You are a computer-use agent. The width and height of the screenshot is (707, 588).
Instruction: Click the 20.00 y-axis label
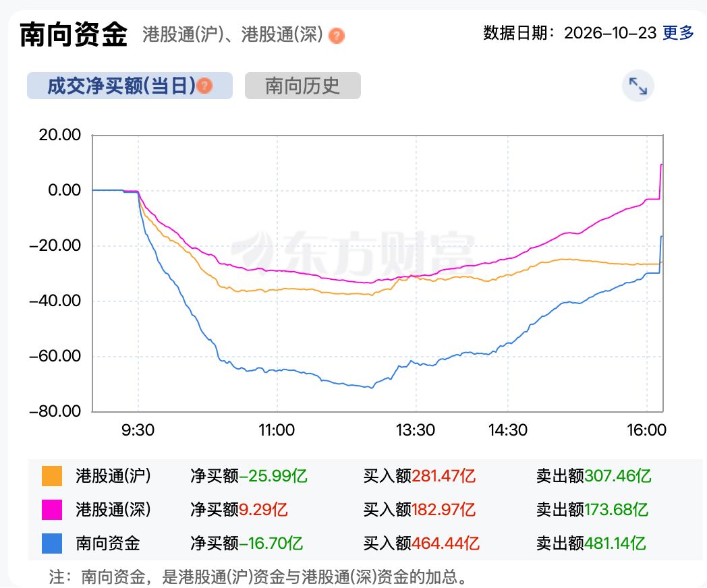pyautogui.click(x=59, y=135)
